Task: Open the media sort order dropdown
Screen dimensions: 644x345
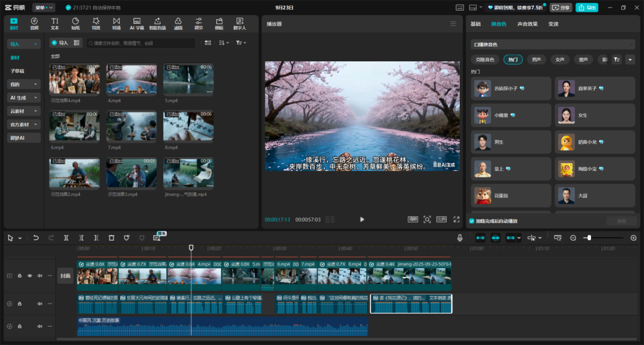Action: click(x=224, y=43)
